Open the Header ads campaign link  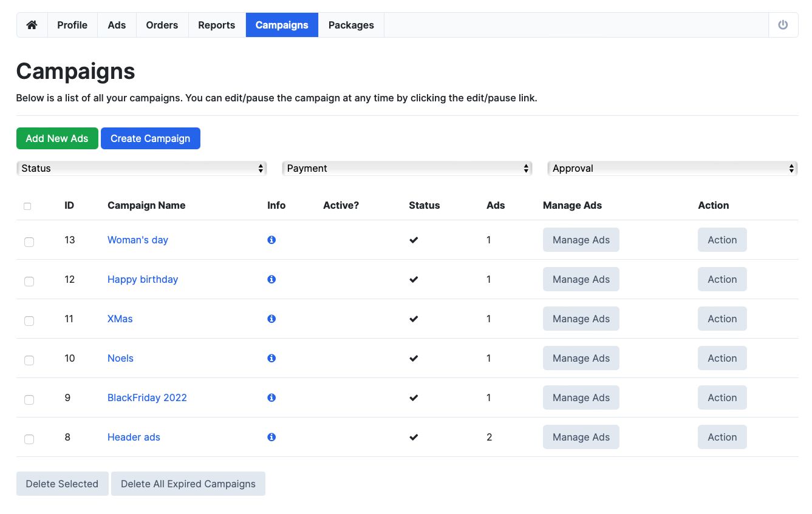click(134, 437)
